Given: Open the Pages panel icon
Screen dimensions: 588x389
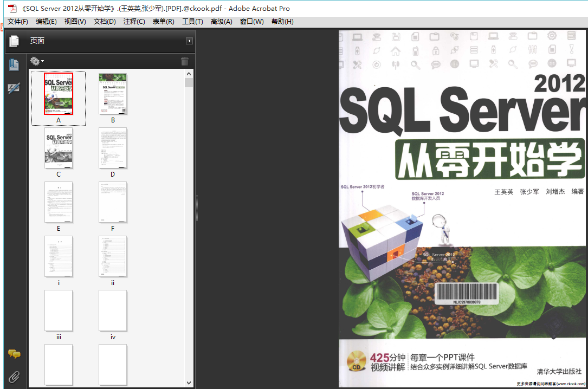Looking at the screenshot, I should [x=14, y=41].
